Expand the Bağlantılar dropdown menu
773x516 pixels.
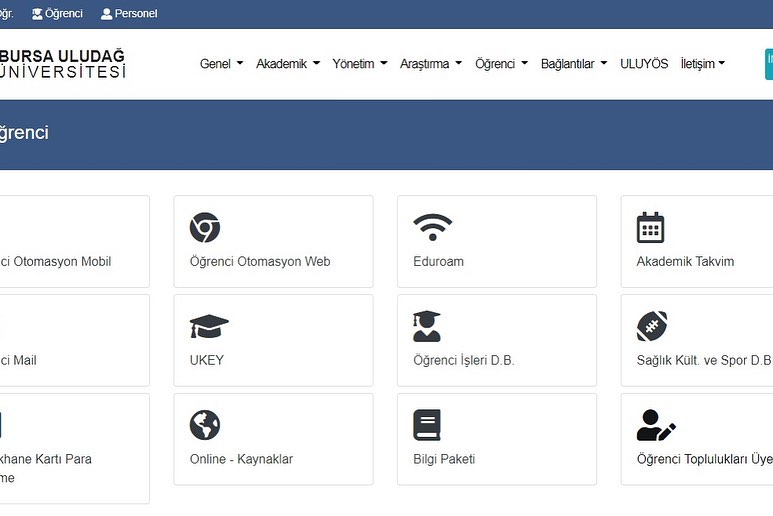coord(574,64)
